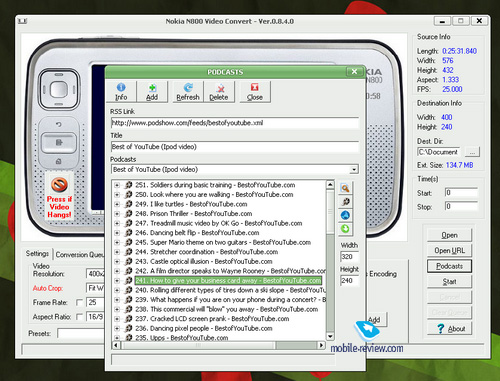Image resolution: width=500 pixels, height=381 pixels.
Task: Expand episode 244 Stretcher coordination
Action: coord(117,252)
